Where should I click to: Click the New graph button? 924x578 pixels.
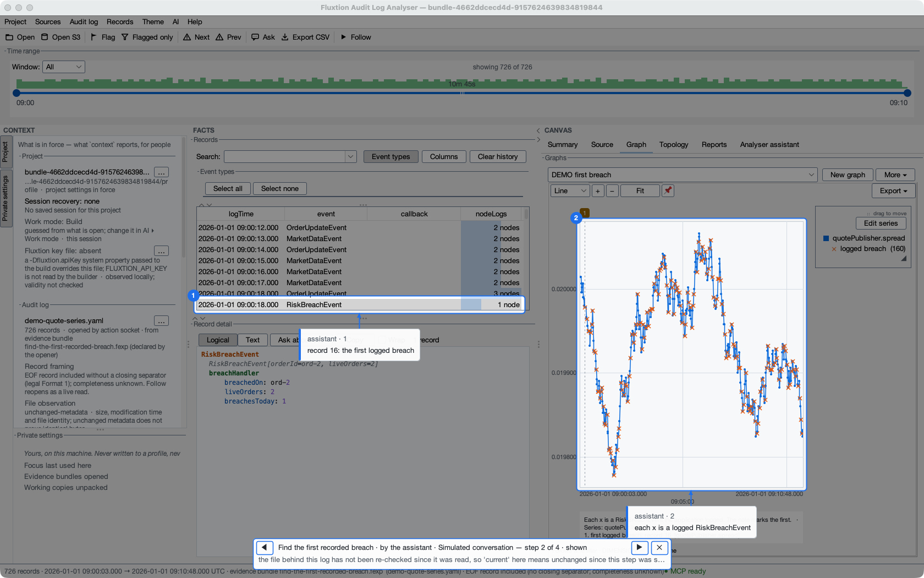tap(848, 175)
